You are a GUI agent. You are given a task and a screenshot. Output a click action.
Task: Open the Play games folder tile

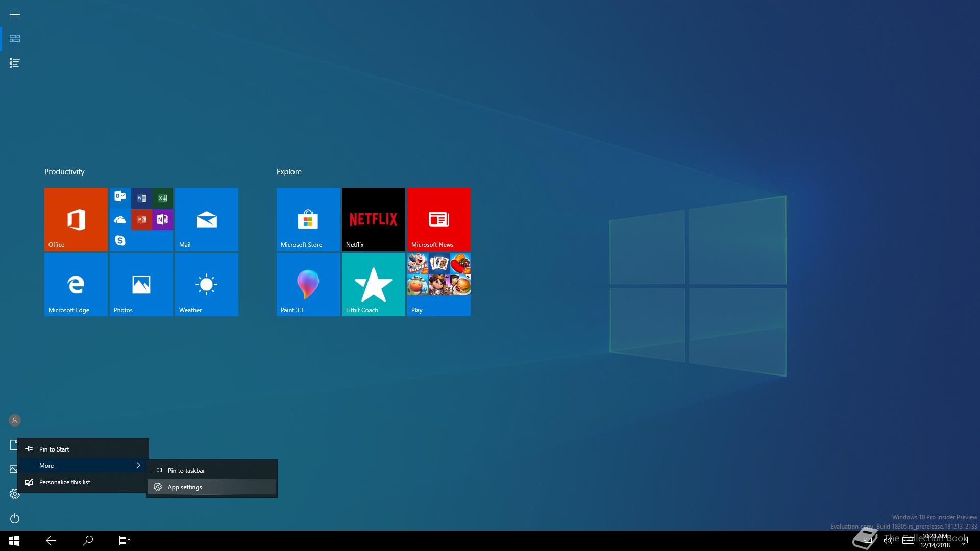click(x=439, y=285)
